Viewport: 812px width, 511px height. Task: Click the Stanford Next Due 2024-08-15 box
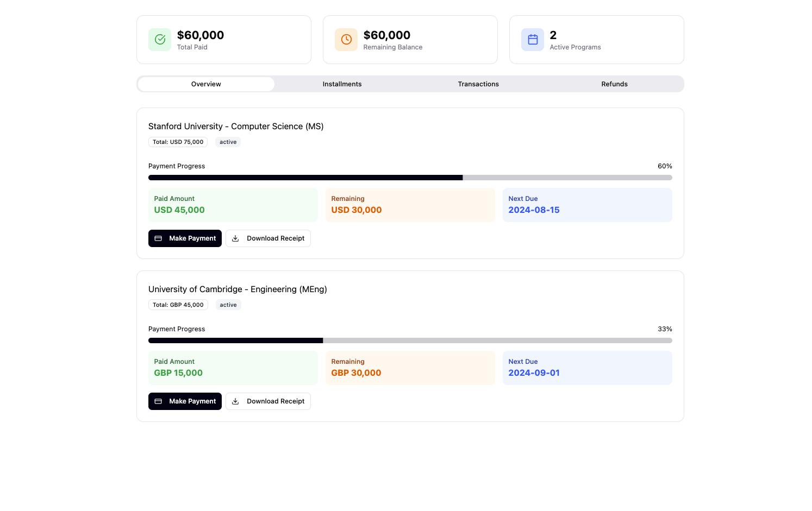(x=587, y=205)
